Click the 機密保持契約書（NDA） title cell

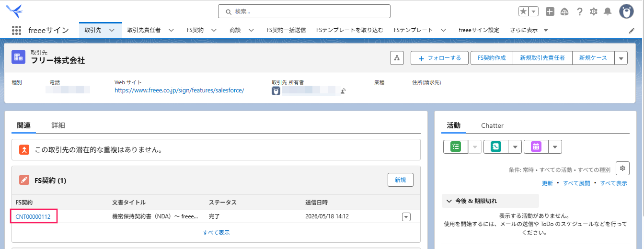155,216
